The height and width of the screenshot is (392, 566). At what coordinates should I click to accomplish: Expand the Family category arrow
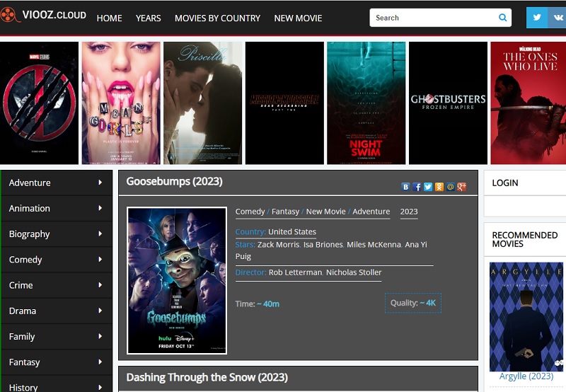[100, 336]
